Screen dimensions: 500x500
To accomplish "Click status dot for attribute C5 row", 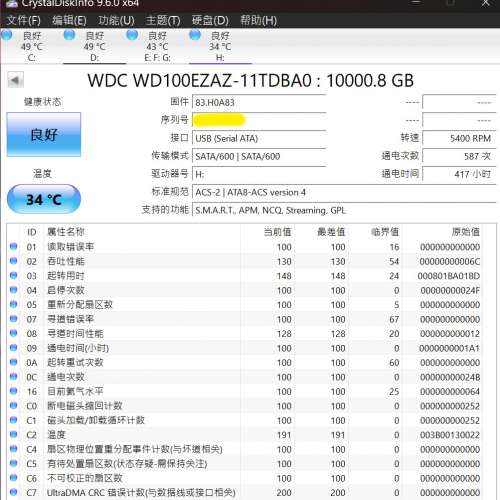I will pyautogui.click(x=13, y=463).
